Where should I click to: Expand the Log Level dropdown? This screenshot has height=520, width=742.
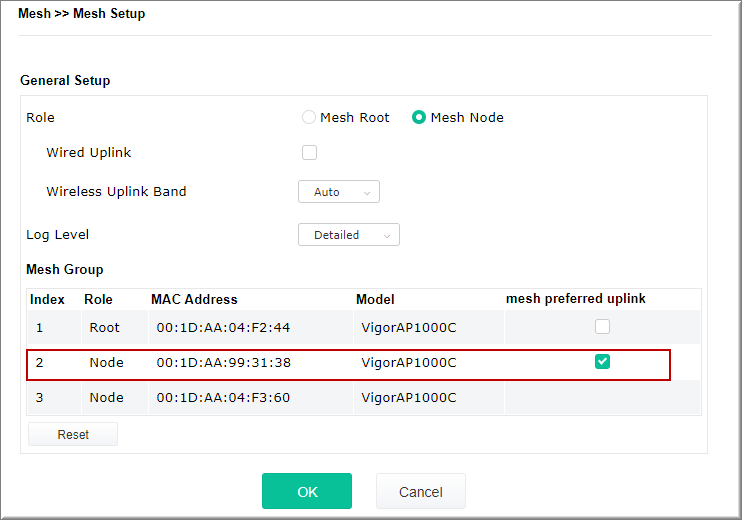click(x=348, y=235)
